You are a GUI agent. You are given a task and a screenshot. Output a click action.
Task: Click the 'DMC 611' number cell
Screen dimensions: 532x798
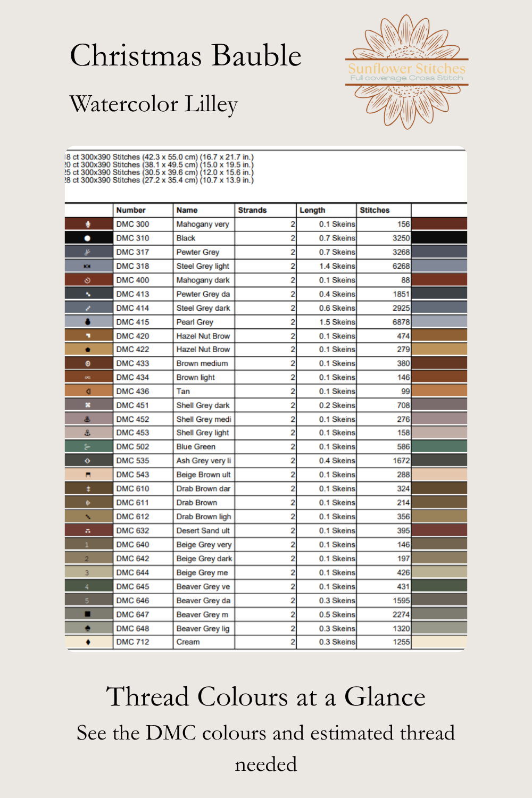(143, 503)
